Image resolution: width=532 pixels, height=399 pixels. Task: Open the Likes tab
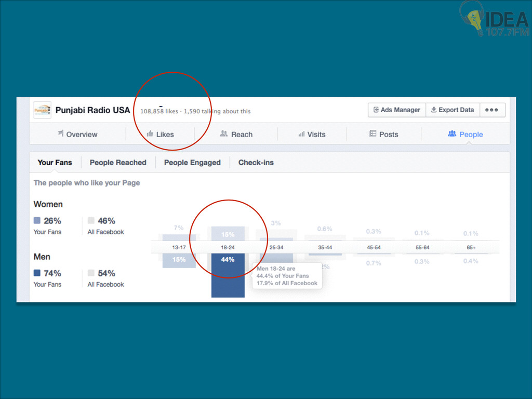(160, 135)
